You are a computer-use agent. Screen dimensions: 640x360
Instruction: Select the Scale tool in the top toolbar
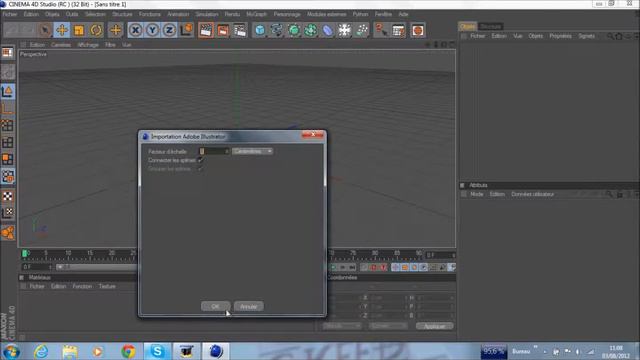(79, 30)
